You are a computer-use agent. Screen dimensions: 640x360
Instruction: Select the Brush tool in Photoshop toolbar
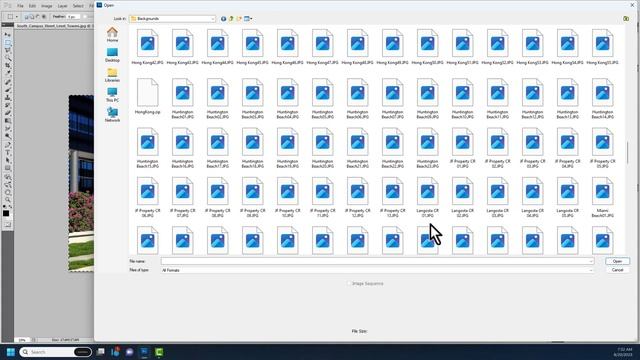7,89
